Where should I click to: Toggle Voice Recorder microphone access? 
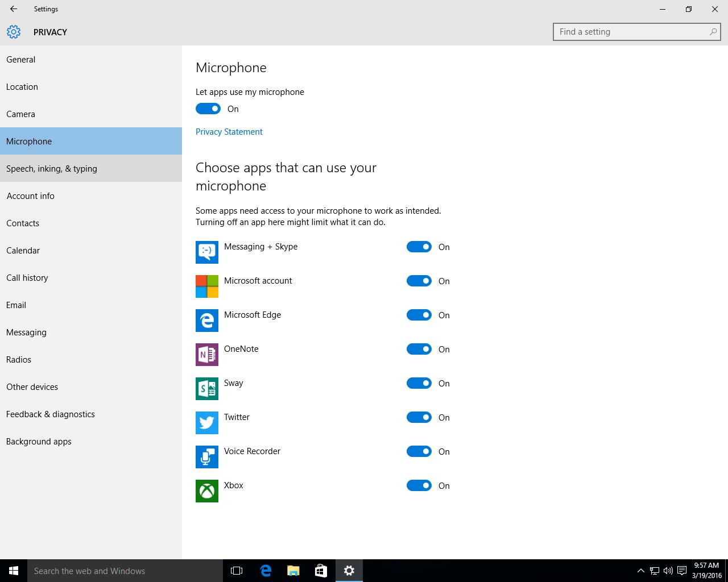click(x=419, y=451)
